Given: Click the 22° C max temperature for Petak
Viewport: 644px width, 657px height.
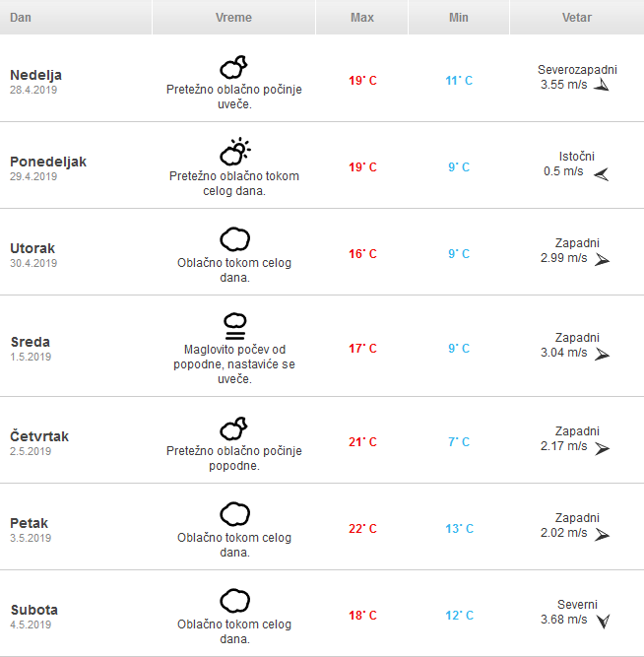Looking at the screenshot, I should click(362, 529).
